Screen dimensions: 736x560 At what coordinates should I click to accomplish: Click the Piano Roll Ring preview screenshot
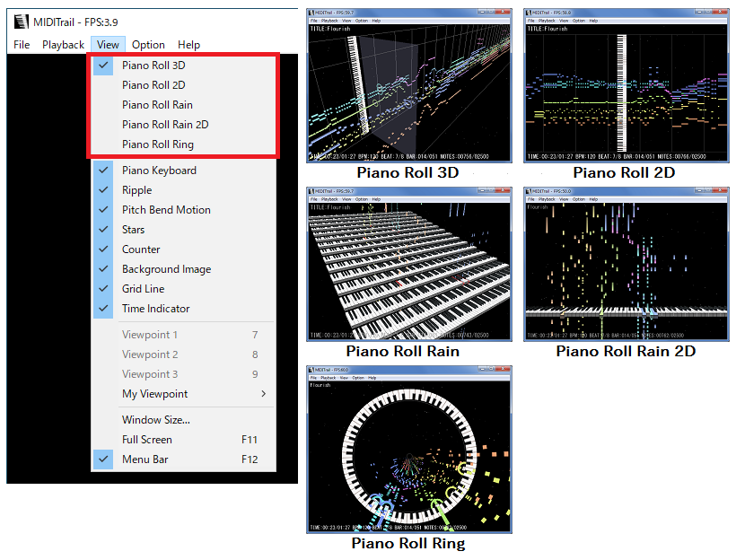click(408, 450)
